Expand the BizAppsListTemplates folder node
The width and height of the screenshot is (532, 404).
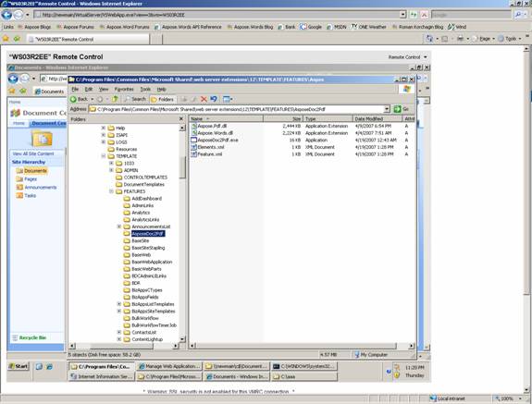tap(119, 304)
